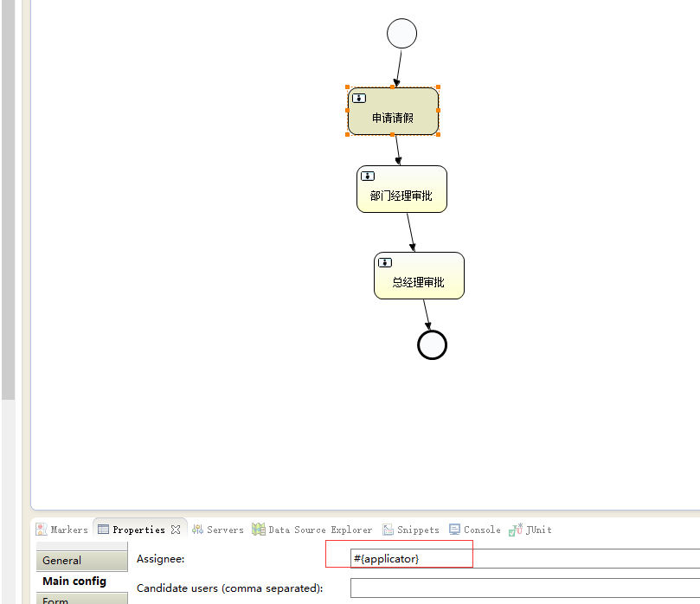
Task: Click the Markers tab icon
Action: pos(42,530)
